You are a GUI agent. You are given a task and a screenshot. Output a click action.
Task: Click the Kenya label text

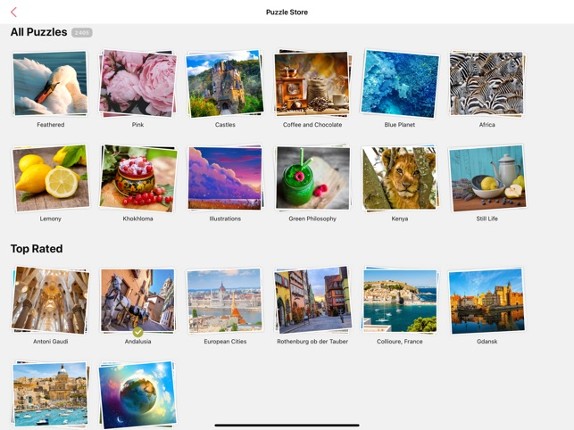click(400, 219)
